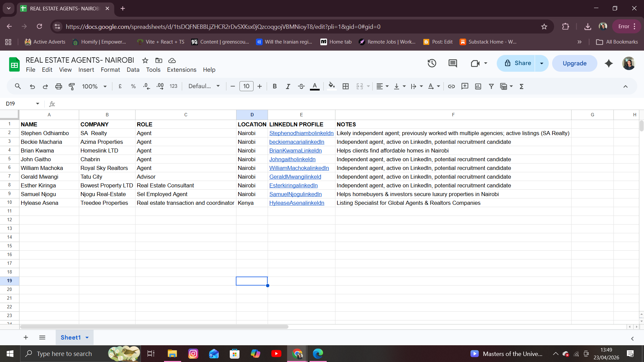Toggle bold formatting
Viewport: 644px width, 362px height.
pos(275,86)
